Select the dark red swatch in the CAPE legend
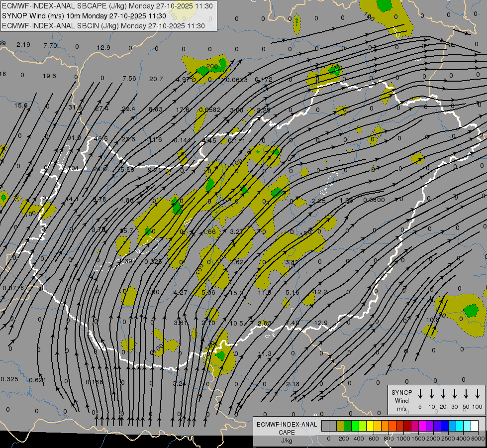 (x=407, y=426)
